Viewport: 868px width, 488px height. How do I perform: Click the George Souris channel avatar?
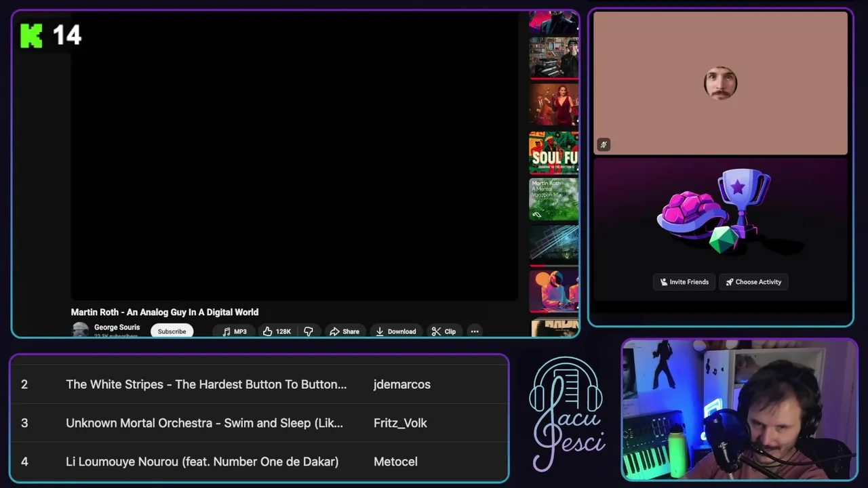pos(80,330)
